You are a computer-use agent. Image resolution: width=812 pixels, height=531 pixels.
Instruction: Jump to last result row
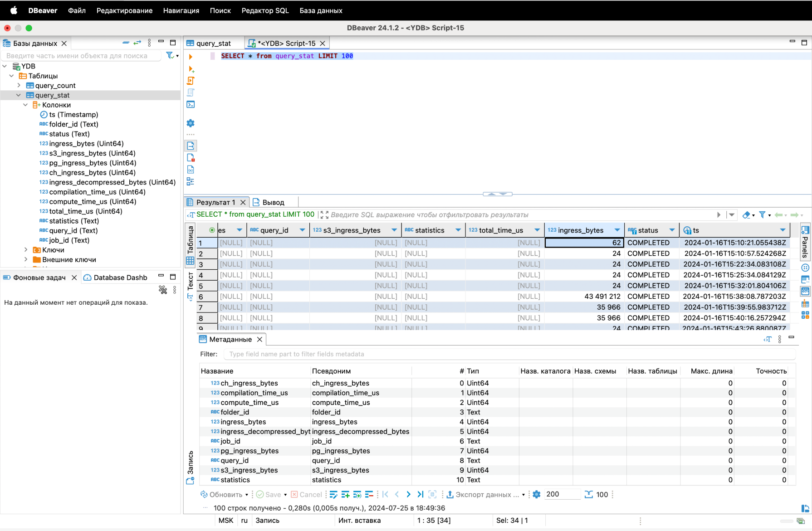pyautogui.click(x=420, y=494)
